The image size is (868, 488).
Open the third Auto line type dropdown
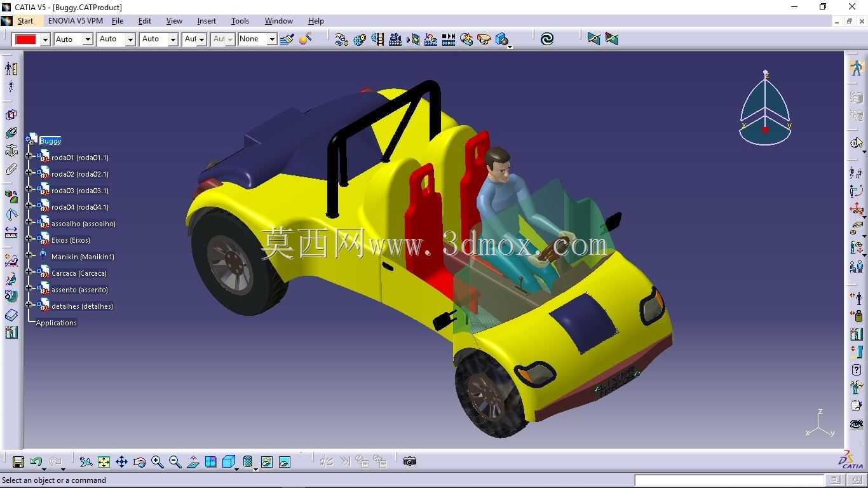(x=173, y=39)
